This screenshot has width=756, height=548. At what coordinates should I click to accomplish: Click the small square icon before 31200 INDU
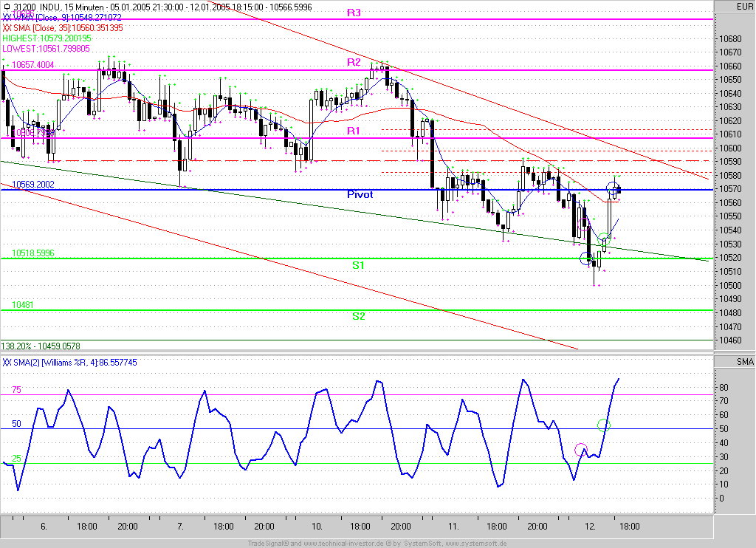7,7
